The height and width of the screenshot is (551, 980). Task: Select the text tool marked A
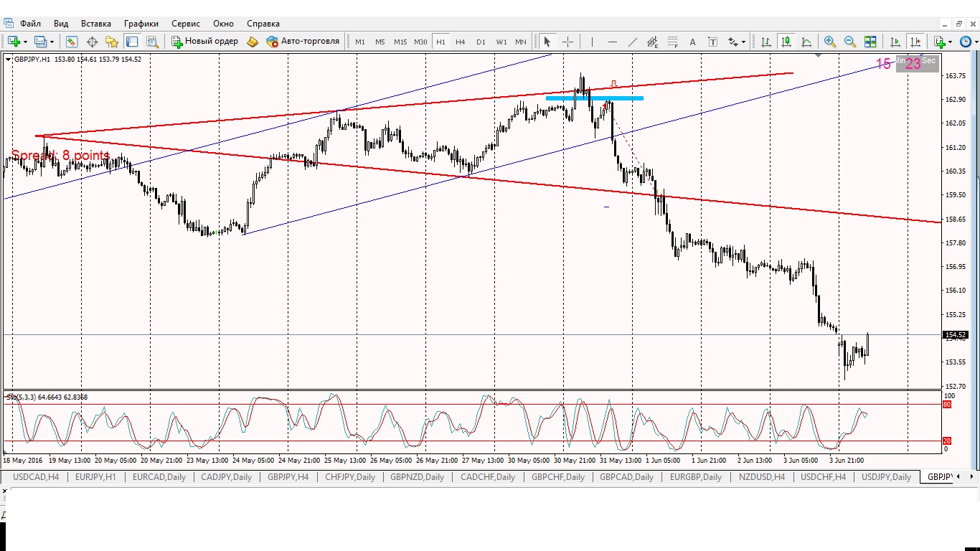[692, 42]
